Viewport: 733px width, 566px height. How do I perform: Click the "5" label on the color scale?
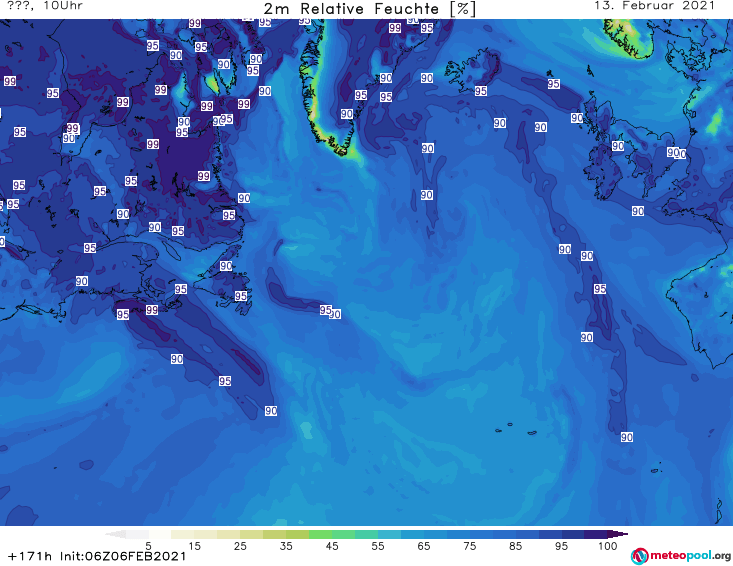[x=148, y=546]
